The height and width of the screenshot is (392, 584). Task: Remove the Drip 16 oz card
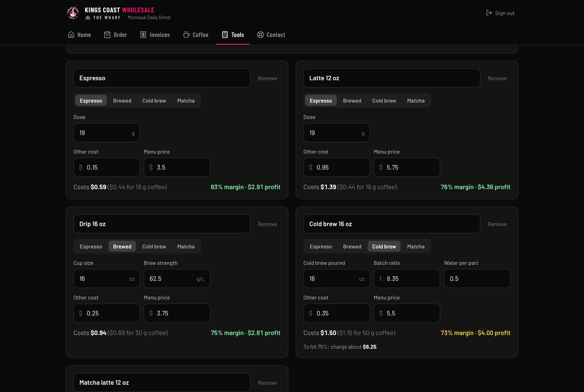267,224
